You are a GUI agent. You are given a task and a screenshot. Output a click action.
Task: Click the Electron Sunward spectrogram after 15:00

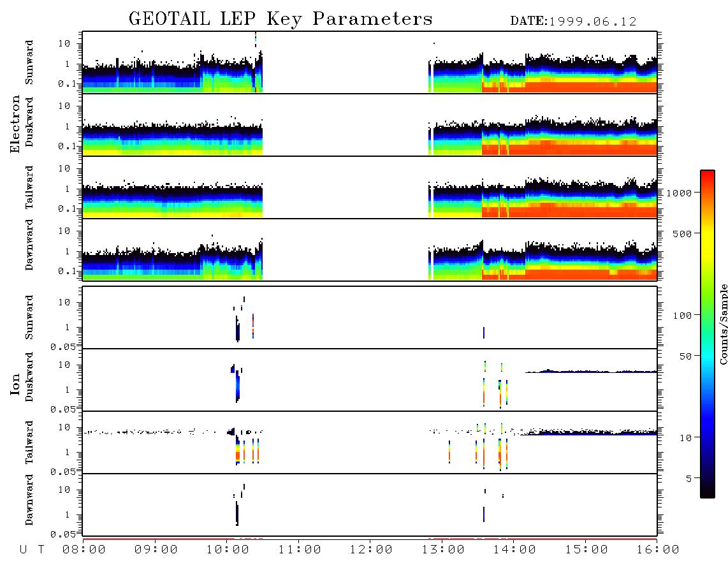(622, 75)
